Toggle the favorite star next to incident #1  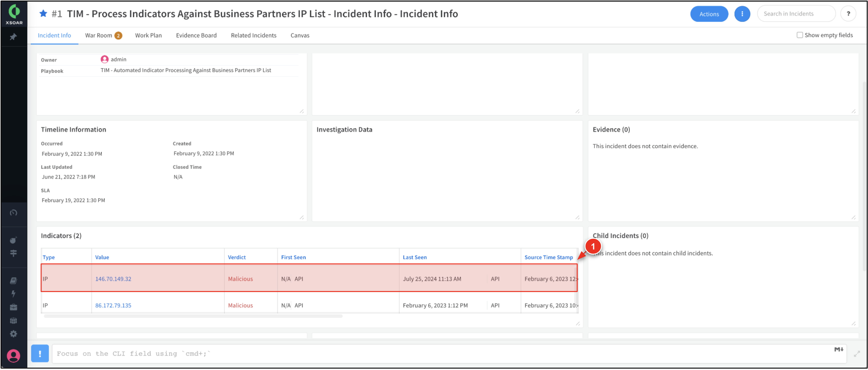[x=43, y=13]
